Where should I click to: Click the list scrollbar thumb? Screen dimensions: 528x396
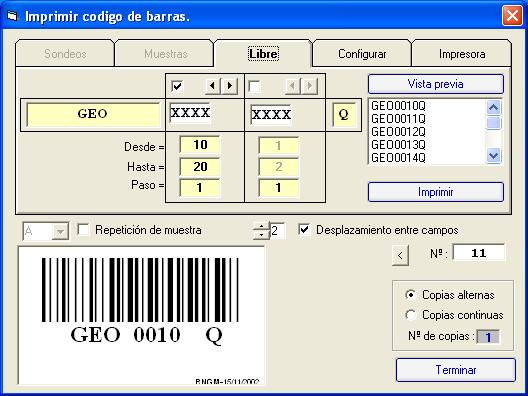click(x=494, y=123)
